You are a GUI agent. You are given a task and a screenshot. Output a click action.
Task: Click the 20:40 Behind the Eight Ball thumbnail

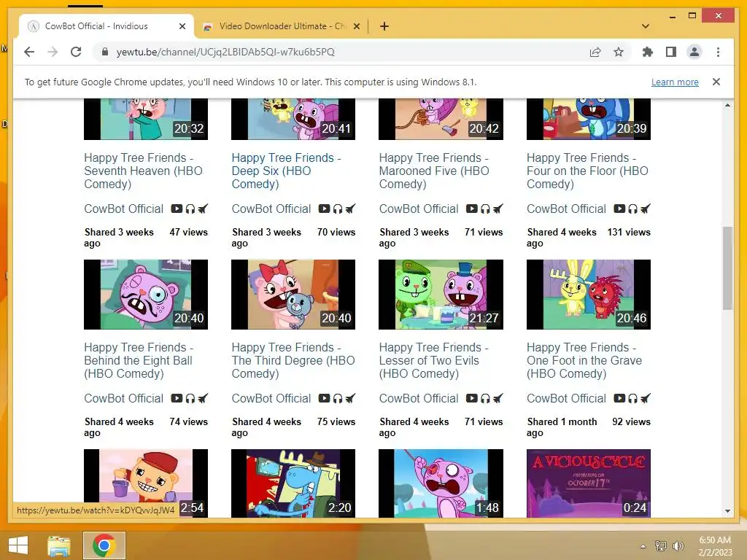click(146, 295)
